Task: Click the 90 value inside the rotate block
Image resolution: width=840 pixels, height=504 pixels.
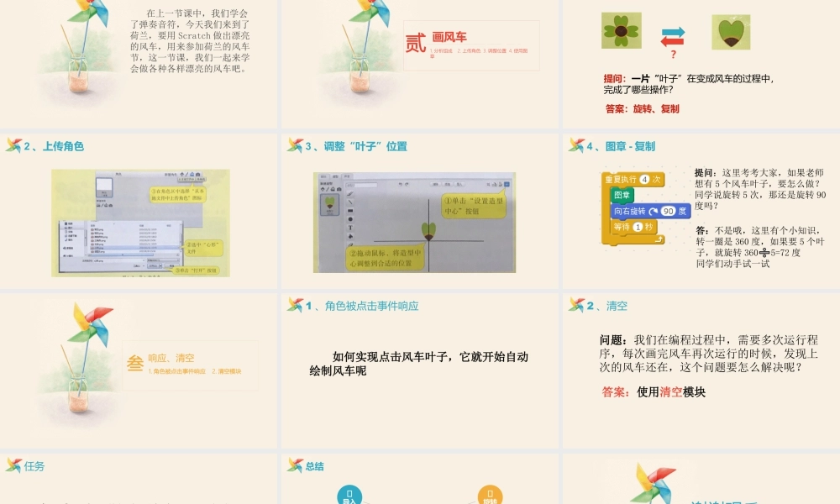Action: [669, 210]
